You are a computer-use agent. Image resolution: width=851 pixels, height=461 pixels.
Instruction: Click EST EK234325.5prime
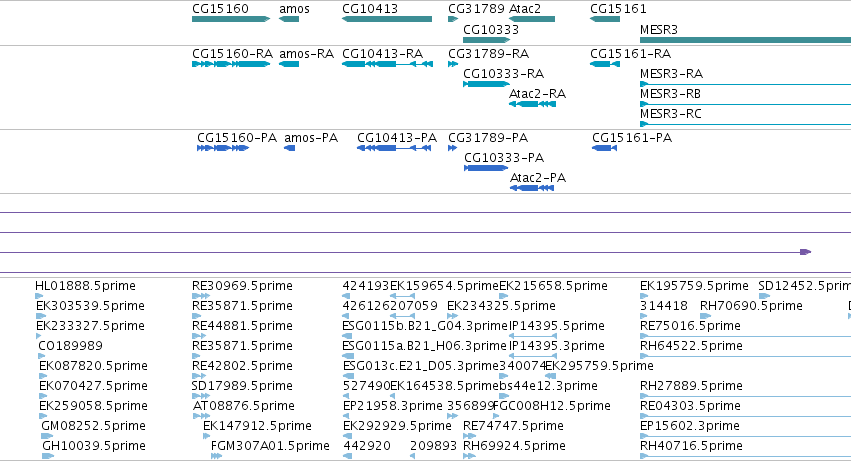click(x=501, y=306)
